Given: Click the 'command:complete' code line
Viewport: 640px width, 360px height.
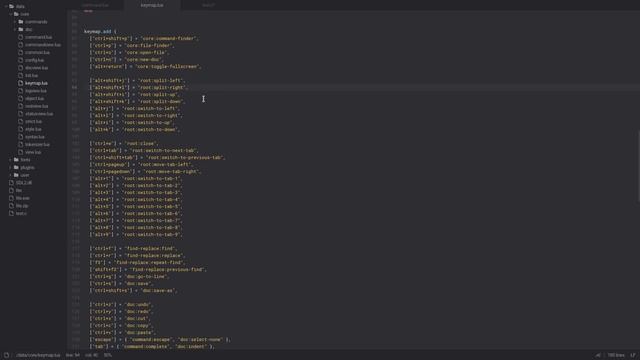Looking at the screenshot, I should click(x=152, y=347).
